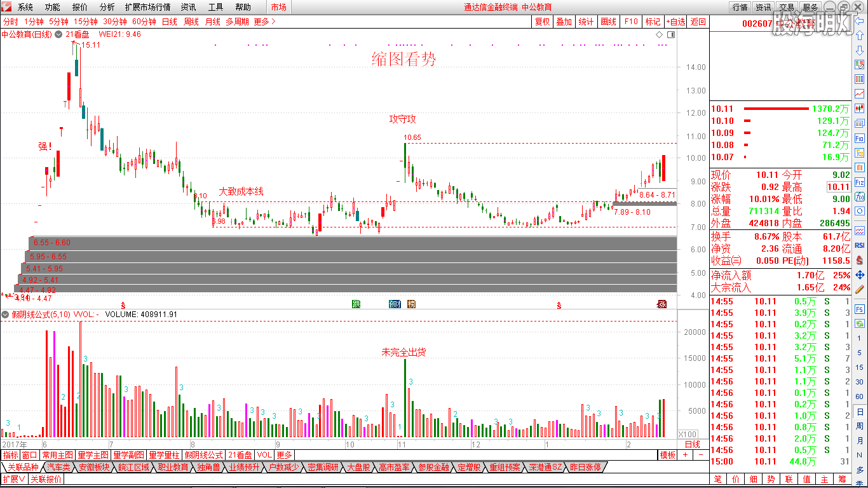Select the 假阴线公式 indicator tab
Image resolution: width=868 pixels, height=488 pixels.
click(x=204, y=455)
